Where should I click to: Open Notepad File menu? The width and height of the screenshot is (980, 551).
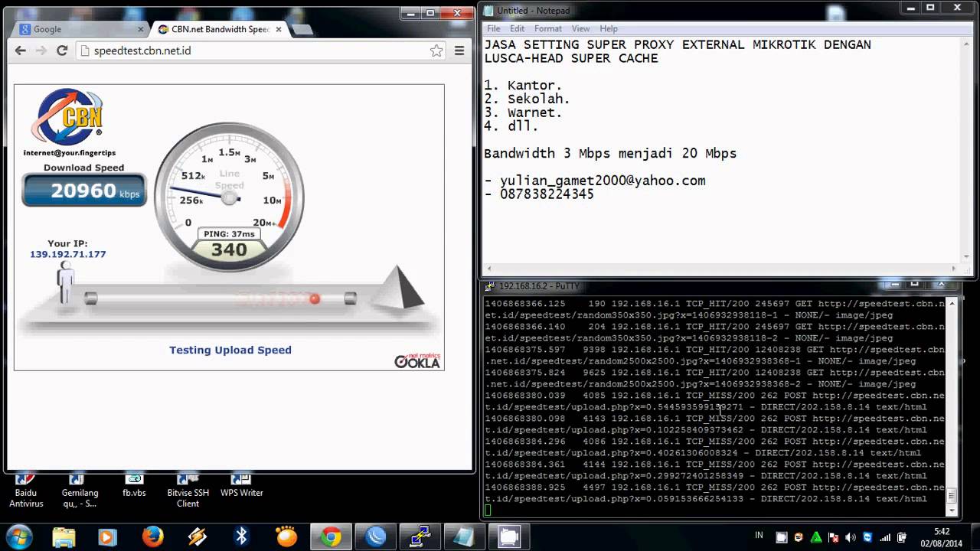pos(494,28)
